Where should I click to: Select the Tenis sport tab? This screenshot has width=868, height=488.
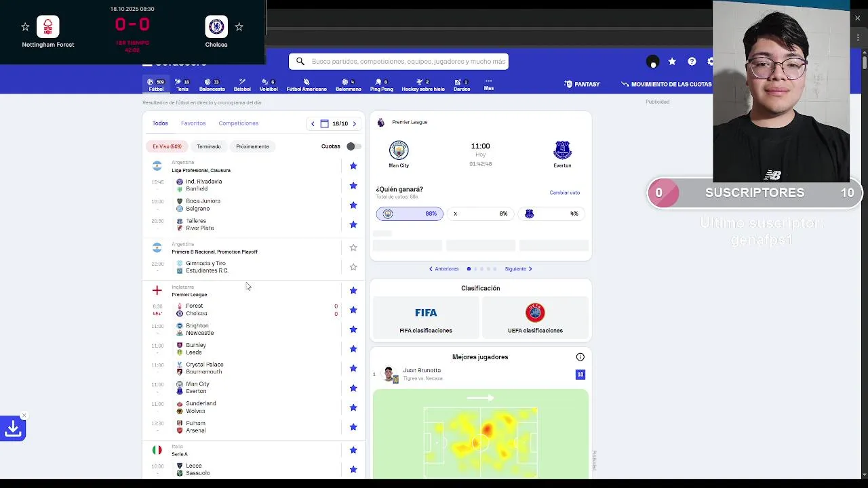click(182, 85)
